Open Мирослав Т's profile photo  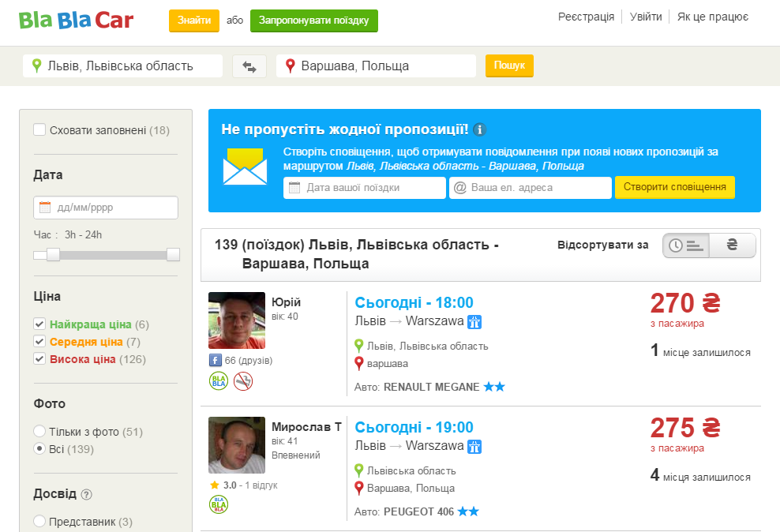[x=237, y=445]
